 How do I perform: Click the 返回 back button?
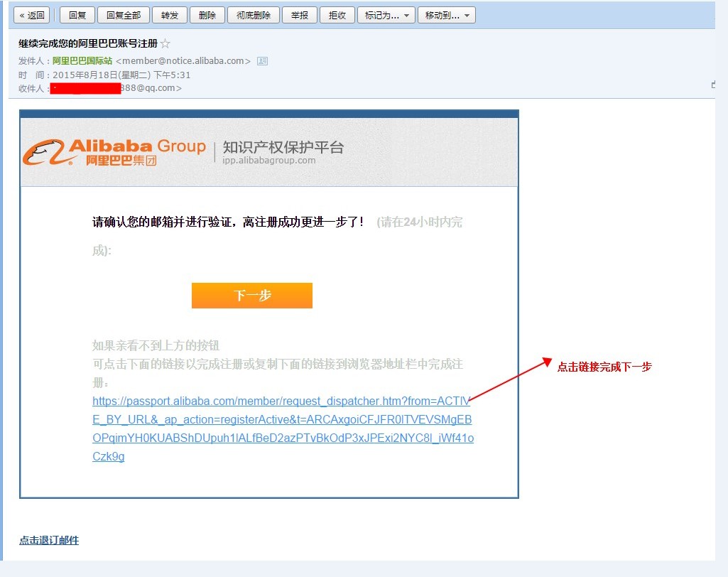(32, 16)
